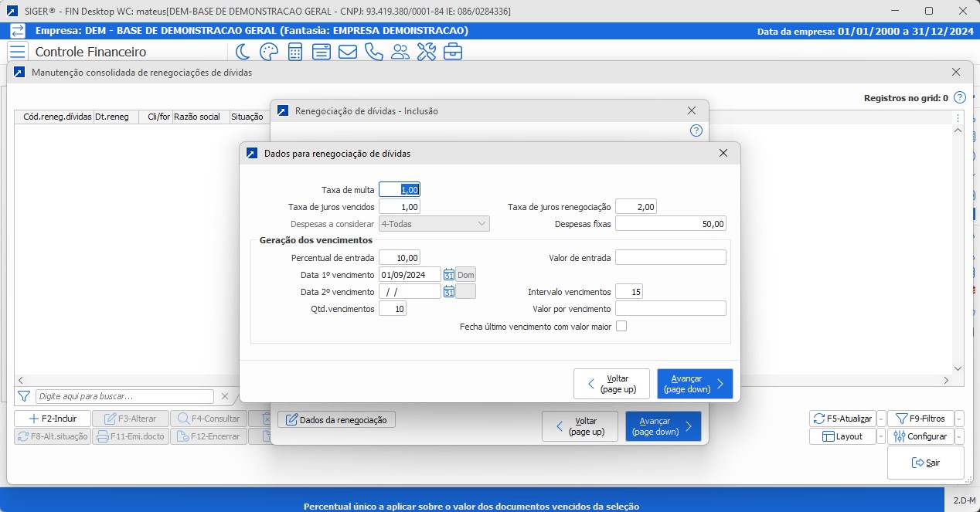The image size is (980, 512).
Task: Click the phone icon in toolbar
Action: tap(374, 52)
